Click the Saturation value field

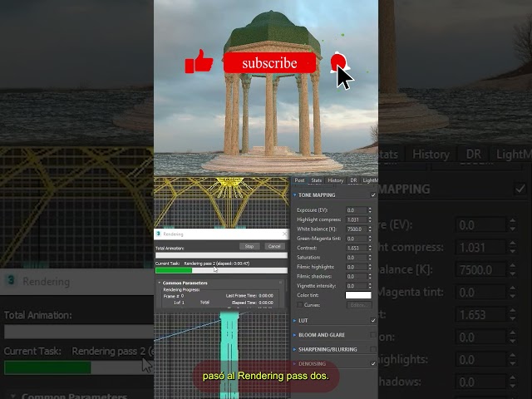click(x=357, y=258)
